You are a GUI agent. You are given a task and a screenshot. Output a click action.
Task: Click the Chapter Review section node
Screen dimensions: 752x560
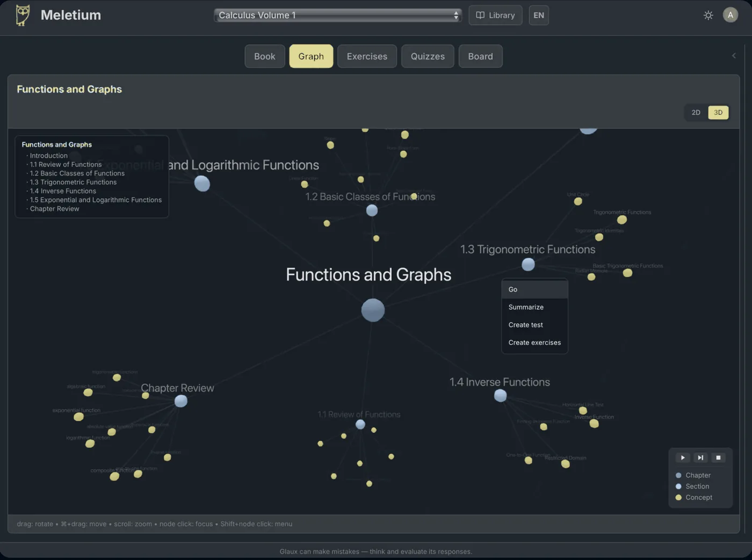181,401
